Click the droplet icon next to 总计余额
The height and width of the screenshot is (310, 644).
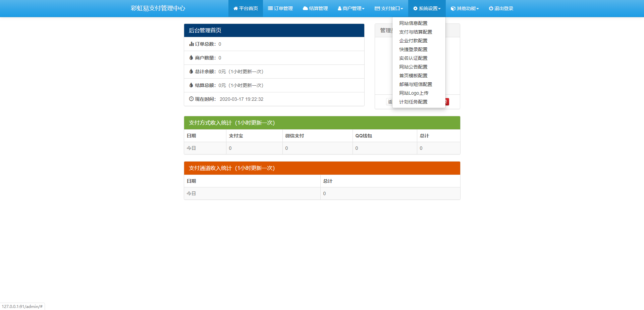(x=191, y=71)
